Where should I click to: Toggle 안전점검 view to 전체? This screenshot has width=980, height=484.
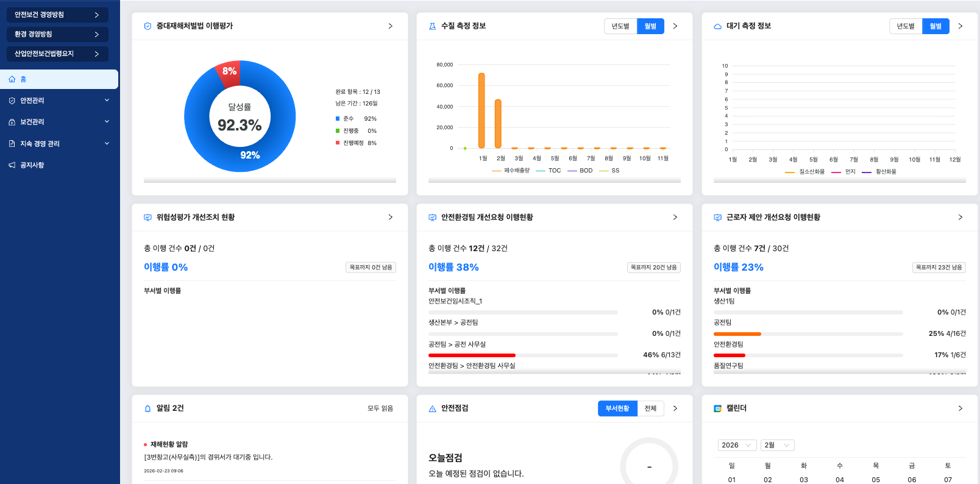tap(650, 408)
